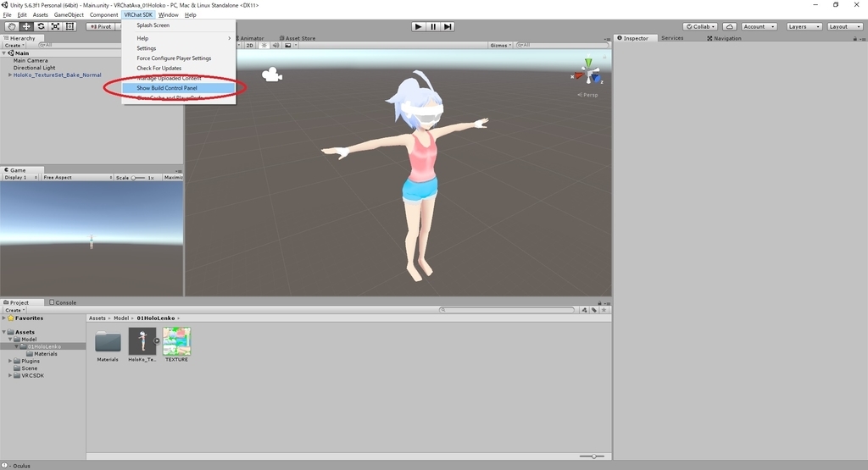
Task: Click the Pause button
Action: coord(433,26)
